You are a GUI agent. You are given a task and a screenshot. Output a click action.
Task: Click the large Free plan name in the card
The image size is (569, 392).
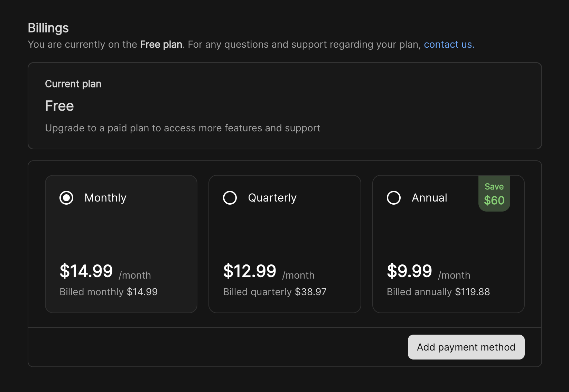[59, 106]
